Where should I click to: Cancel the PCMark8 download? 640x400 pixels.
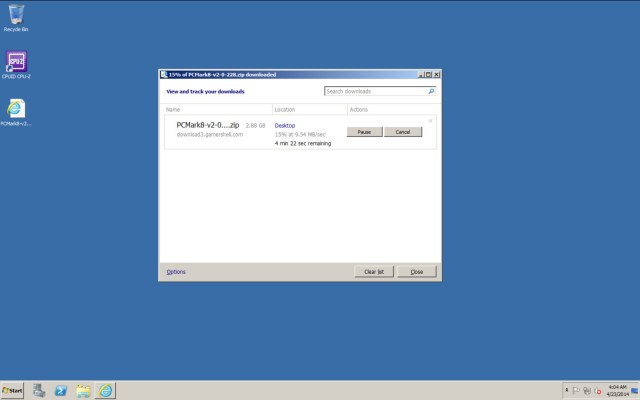403,132
